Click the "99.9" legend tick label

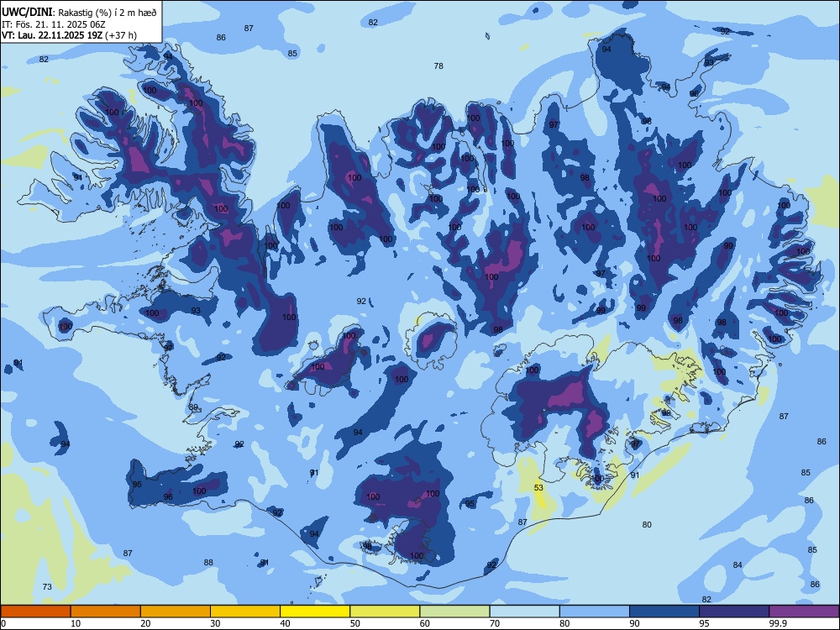[777, 623]
